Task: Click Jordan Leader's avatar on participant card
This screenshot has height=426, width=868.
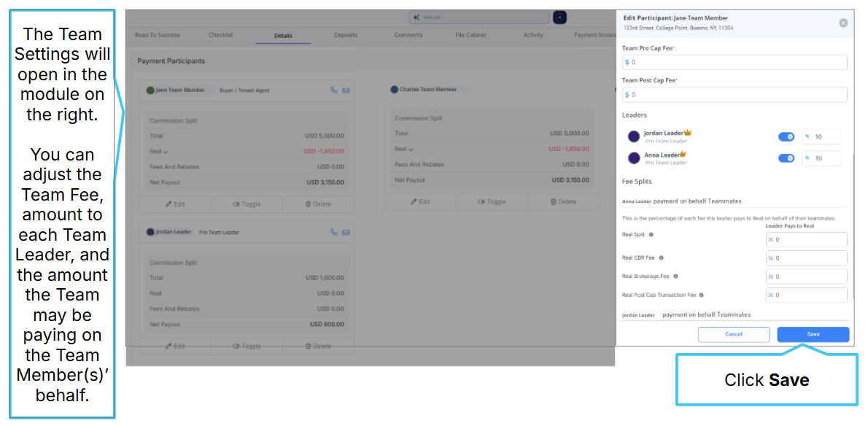Action: click(x=150, y=233)
